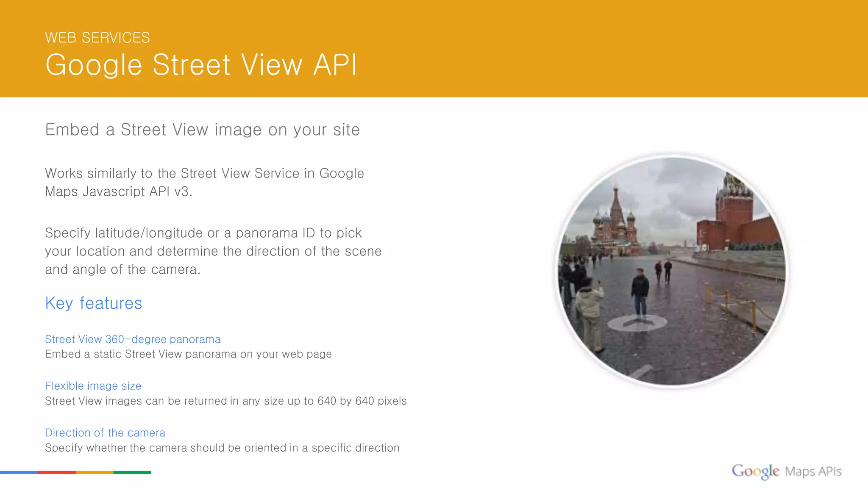
Task: Click the Street View 360-degree panorama heading
Action: click(x=133, y=339)
